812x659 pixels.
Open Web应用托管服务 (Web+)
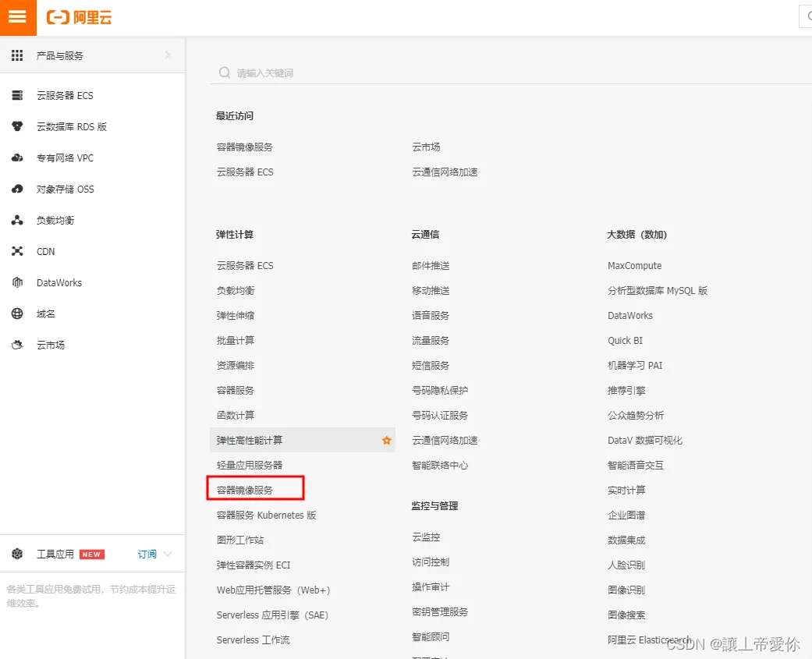click(x=274, y=590)
